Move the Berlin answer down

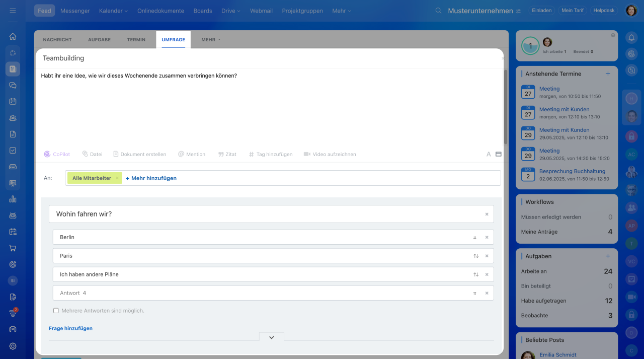pos(474,237)
